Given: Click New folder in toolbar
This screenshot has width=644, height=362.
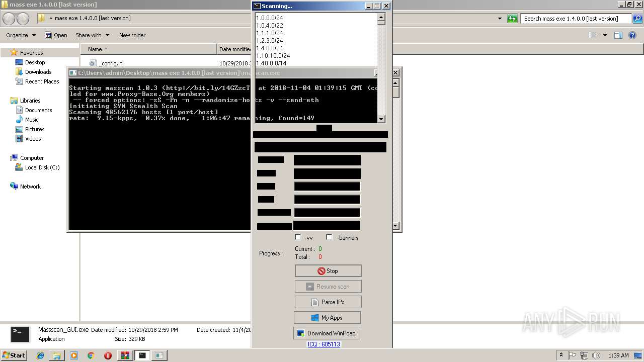Looking at the screenshot, I should [132, 35].
